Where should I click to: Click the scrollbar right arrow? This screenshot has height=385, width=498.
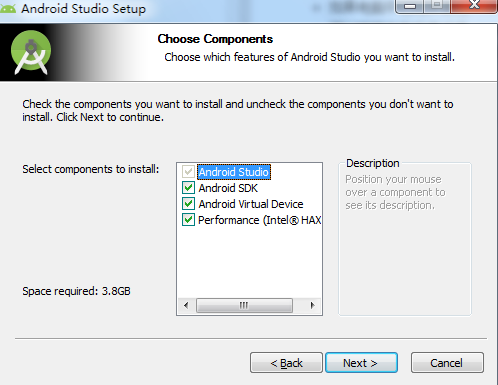coord(312,305)
